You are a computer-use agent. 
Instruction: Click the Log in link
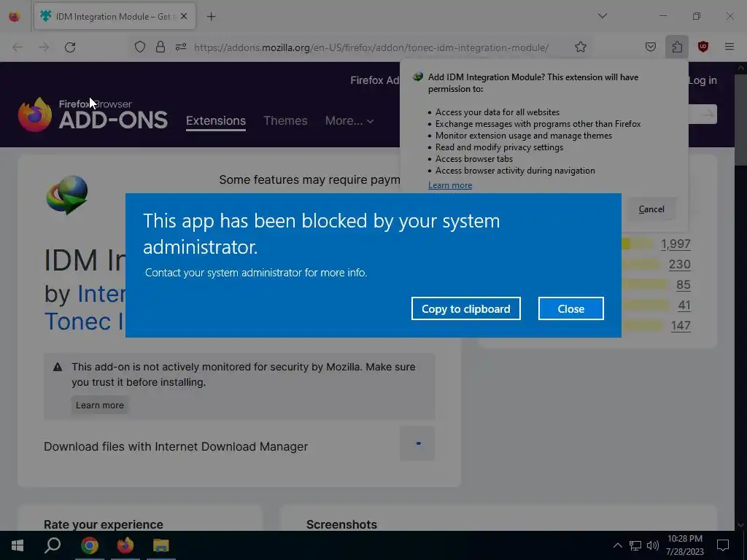tap(703, 80)
